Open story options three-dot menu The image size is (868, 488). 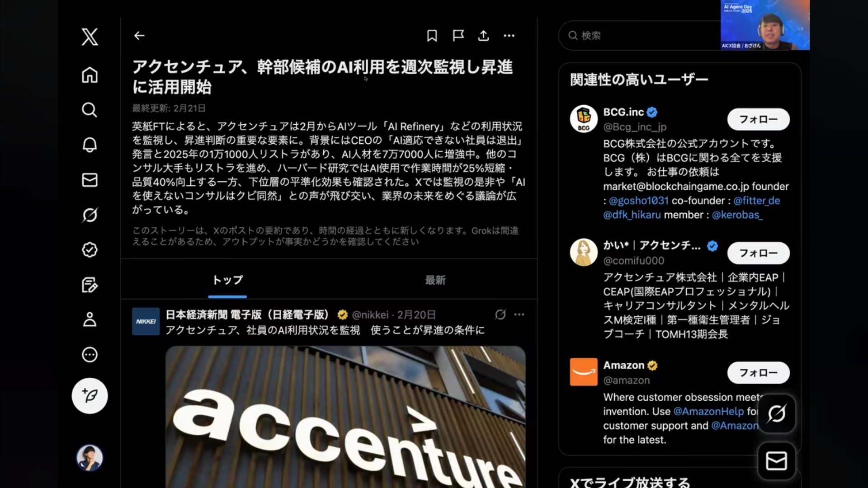(x=509, y=36)
